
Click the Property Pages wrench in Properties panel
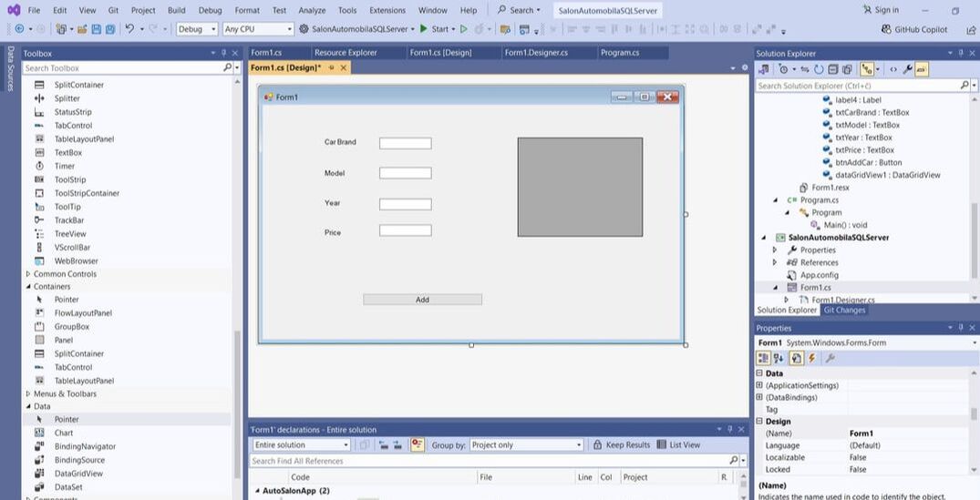(x=830, y=358)
